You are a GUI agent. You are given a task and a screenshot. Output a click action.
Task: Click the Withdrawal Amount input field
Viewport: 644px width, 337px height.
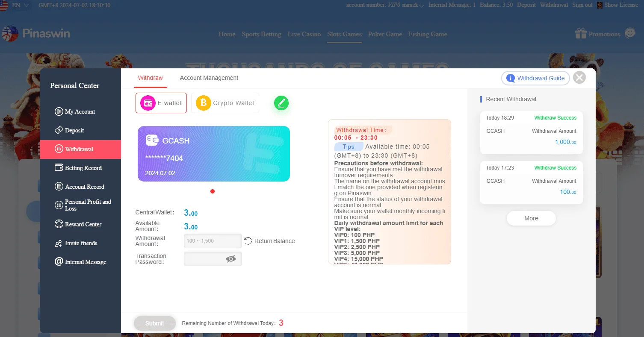tap(213, 241)
